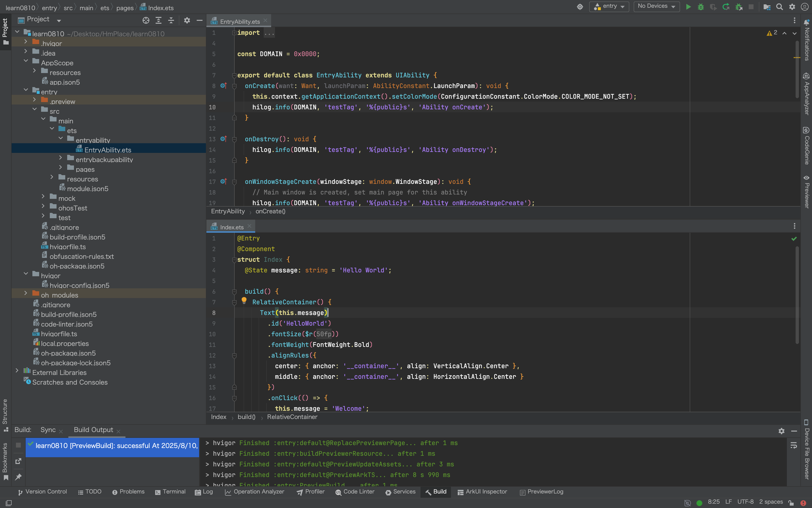Open the Sync tab in Build panel

48,430
